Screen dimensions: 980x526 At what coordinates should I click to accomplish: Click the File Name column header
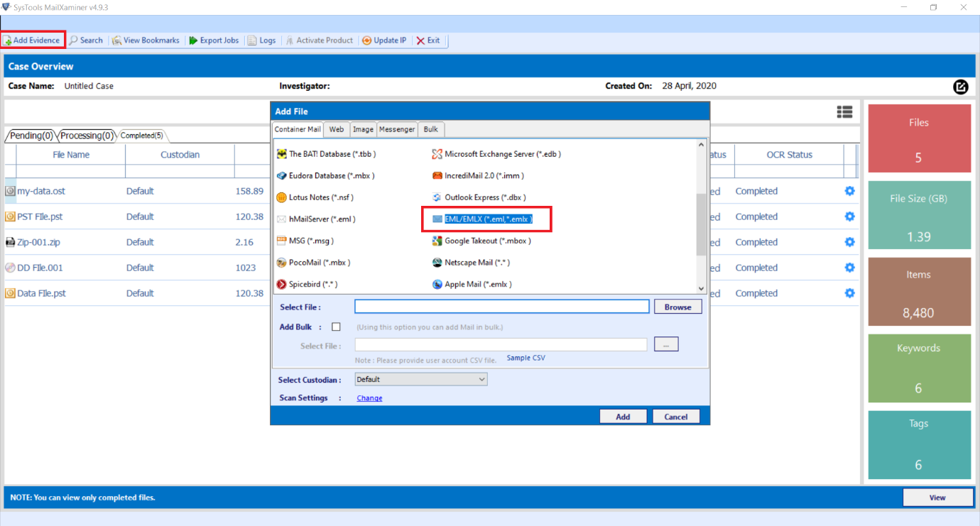[71, 155]
